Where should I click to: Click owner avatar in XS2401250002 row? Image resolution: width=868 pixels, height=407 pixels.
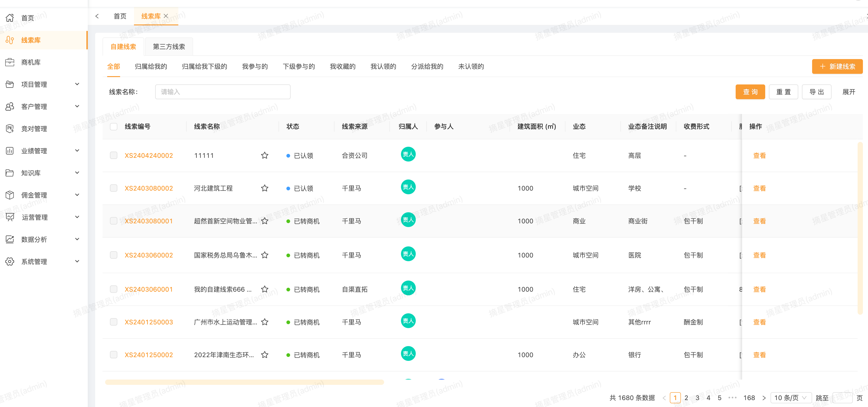tap(408, 353)
